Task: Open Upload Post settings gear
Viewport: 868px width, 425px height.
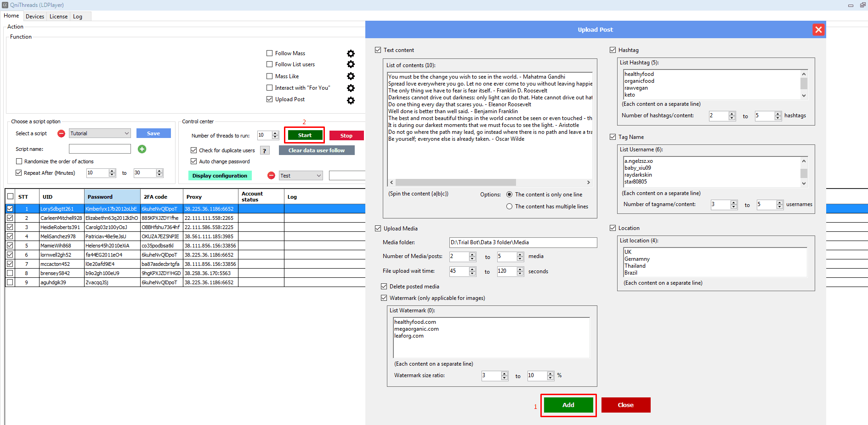Action: [x=351, y=100]
